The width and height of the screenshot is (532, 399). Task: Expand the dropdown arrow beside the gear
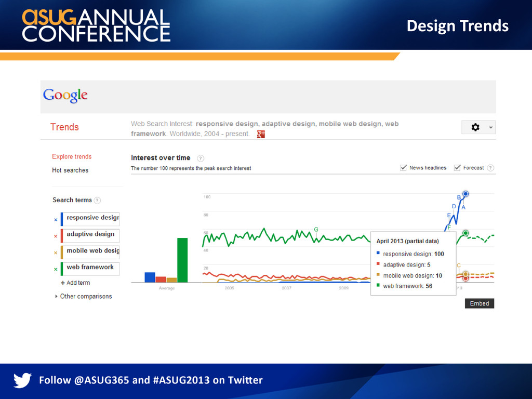click(490, 128)
